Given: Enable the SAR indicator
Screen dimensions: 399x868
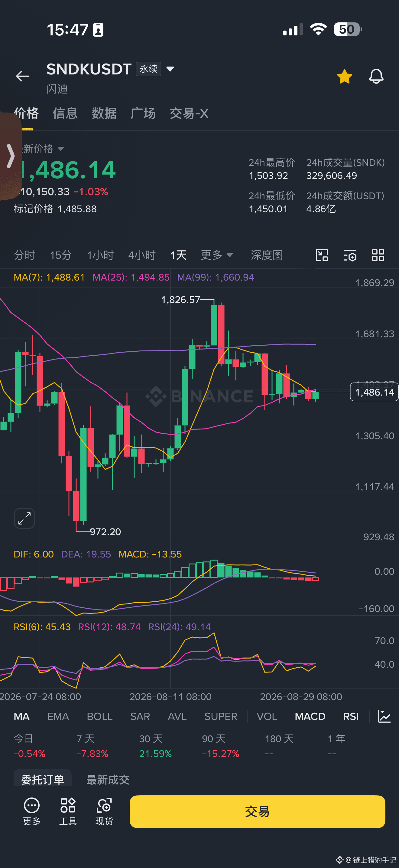Looking at the screenshot, I should [140, 716].
